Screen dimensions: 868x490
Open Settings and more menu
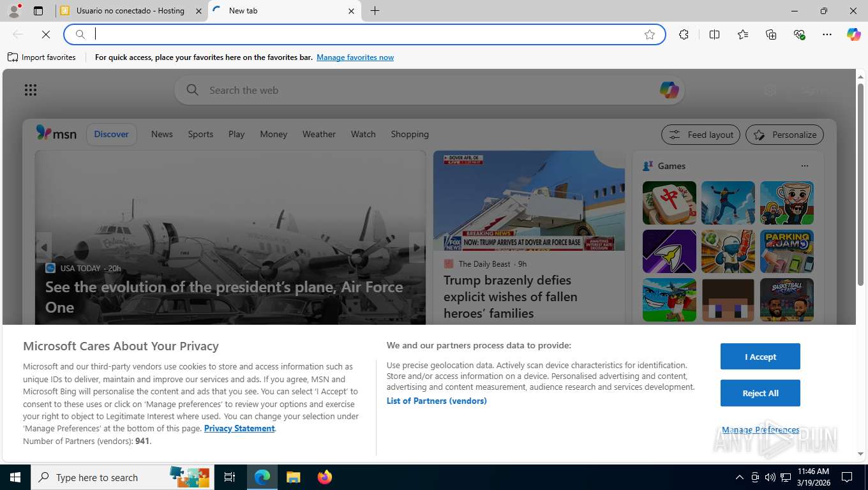[827, 34]
